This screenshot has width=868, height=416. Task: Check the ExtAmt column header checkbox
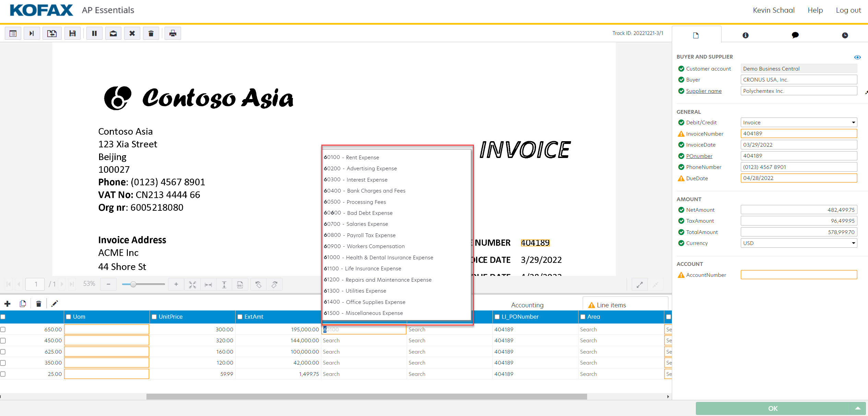240,317
